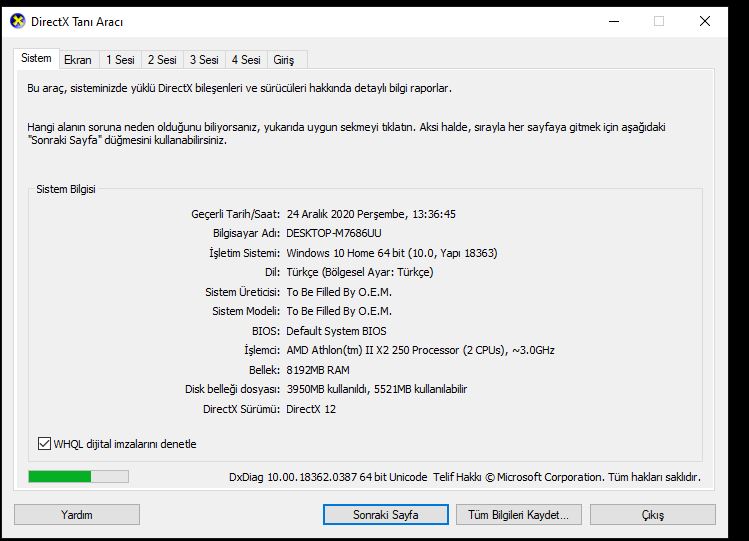
Task: Click the date value 24 Aralık 2020 Perşembe
Action: click(346, 214)
